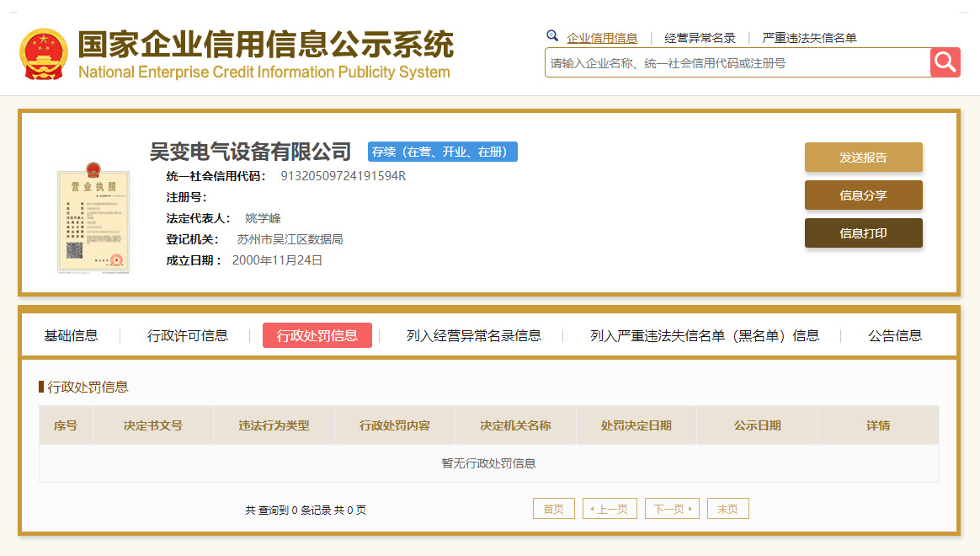980x556 pixels.
Task: Go to next page with 下一页
Action: click(x=672, y=509)
